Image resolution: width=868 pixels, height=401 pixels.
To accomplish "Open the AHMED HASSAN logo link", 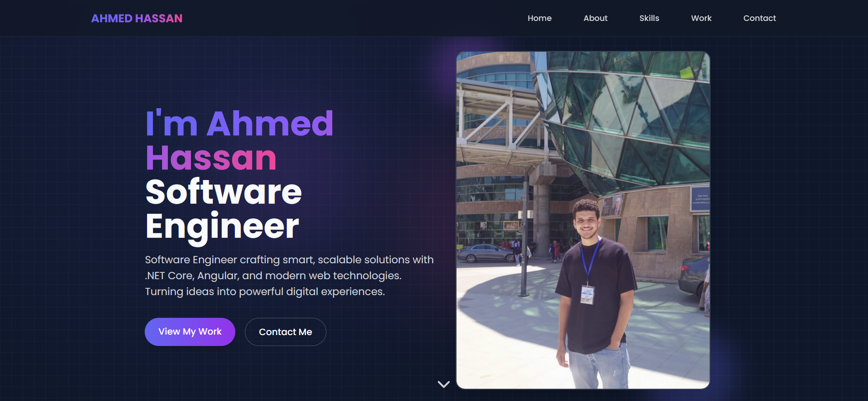I will click(x=137, y=18).
